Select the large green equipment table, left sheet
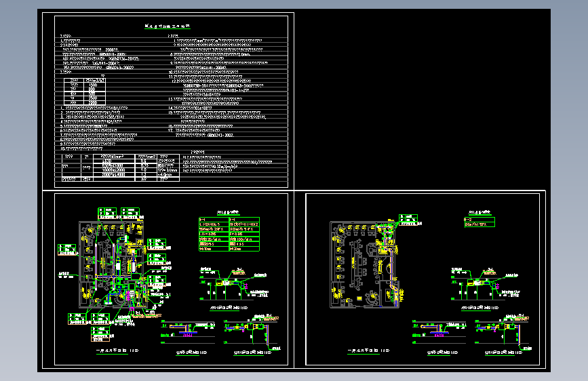 [229, 234]
